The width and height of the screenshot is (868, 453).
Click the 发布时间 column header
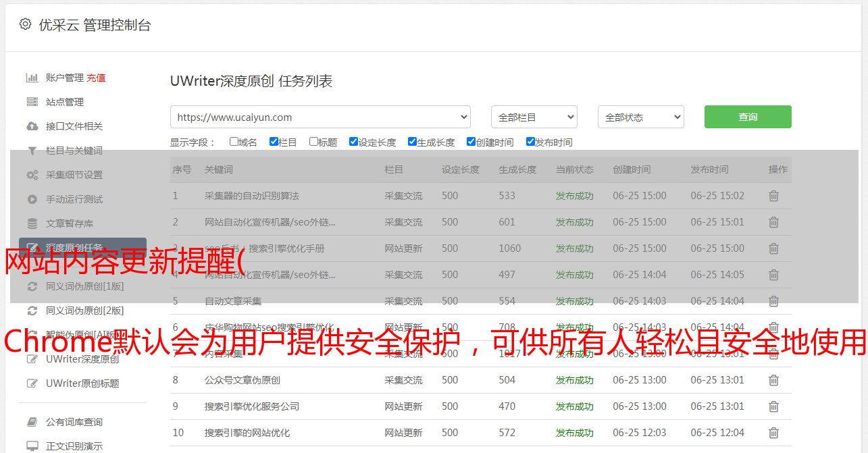[709, 169]
